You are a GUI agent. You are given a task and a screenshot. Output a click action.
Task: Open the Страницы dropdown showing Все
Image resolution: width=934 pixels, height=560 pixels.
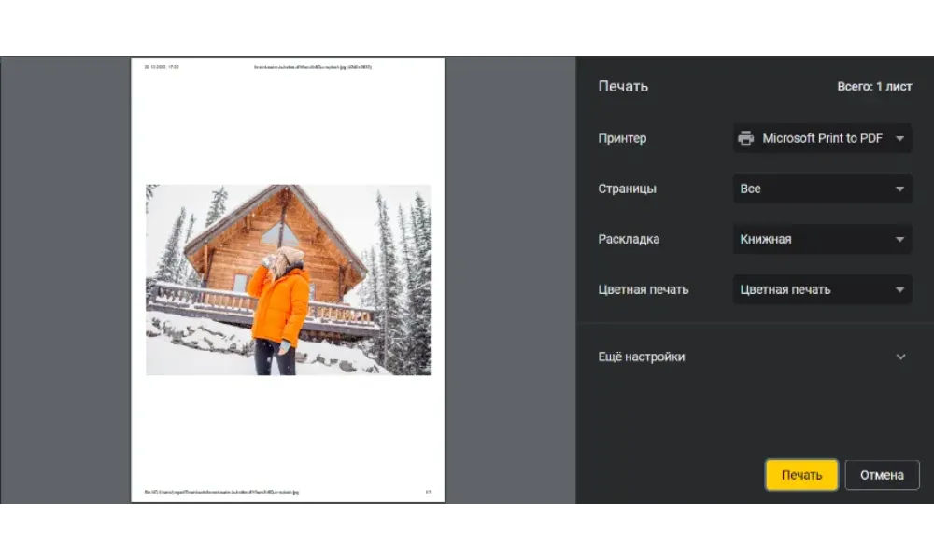(x=822, y=189)
